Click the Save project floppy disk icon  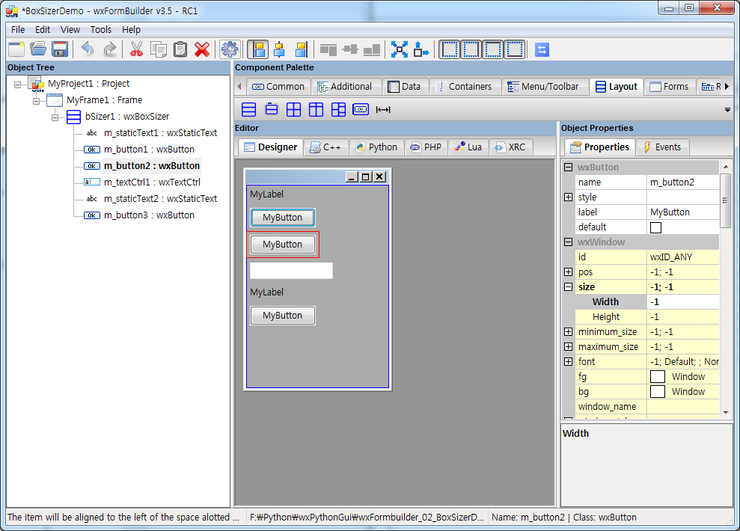pos(60,49)
